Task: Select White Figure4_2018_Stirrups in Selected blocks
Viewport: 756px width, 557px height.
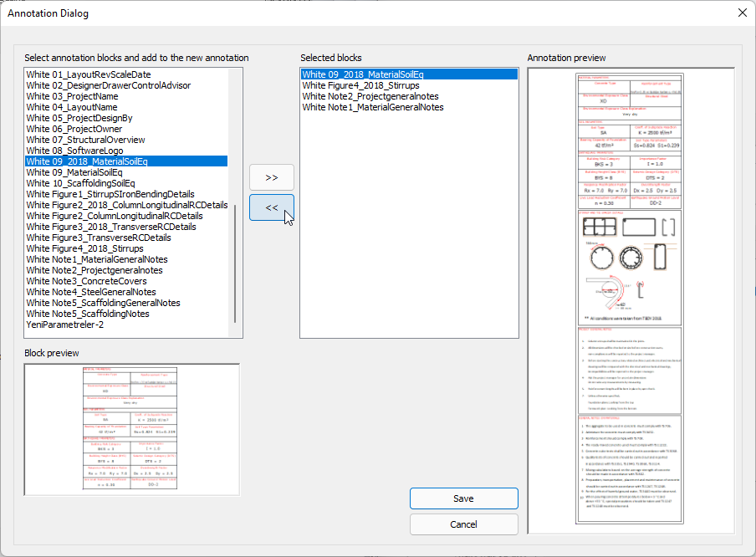Action: pos(360,85)
